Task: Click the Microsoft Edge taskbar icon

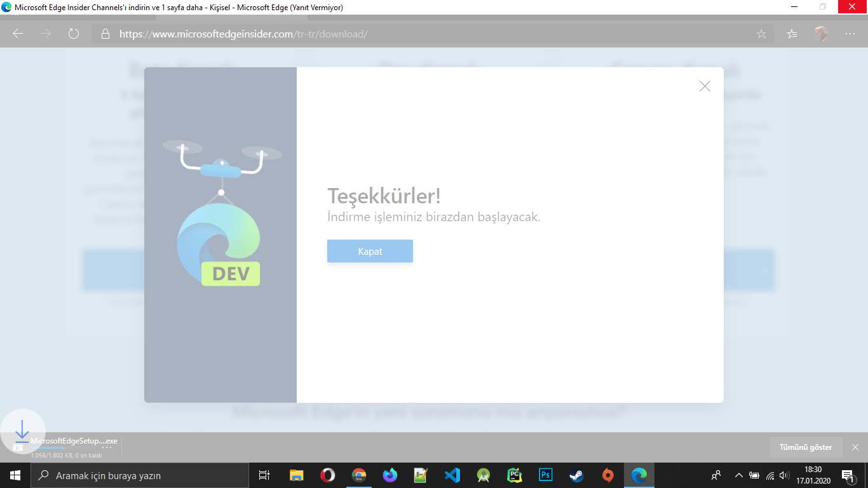Action: tap(639, 475)
